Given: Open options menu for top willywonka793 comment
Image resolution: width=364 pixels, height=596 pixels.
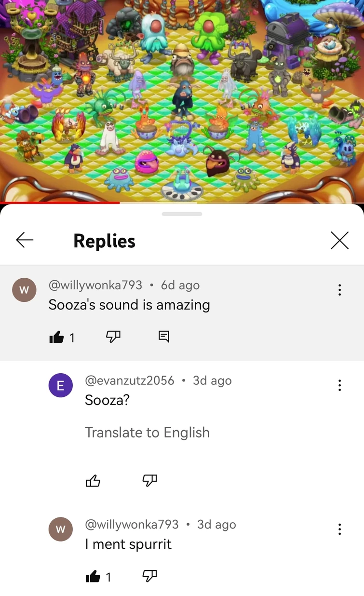Looking at the screenshot, I should tap(340, 289).
